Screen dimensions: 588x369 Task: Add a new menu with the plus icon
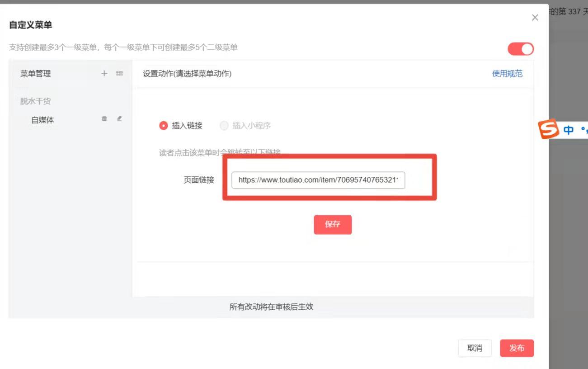pos(104,73)
